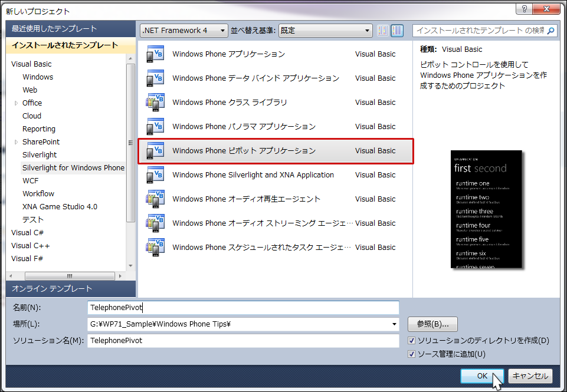
Task: Toggle ソース管理に追加 checkbox
Action: [x=411, y=354]
